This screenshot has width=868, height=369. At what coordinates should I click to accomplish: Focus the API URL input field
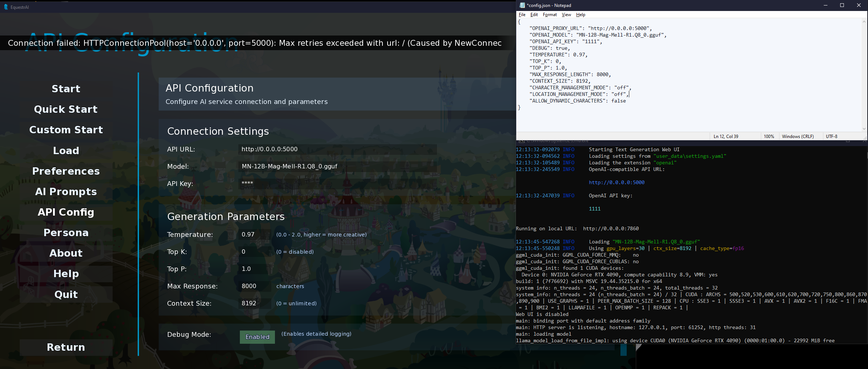pos(337,149)
